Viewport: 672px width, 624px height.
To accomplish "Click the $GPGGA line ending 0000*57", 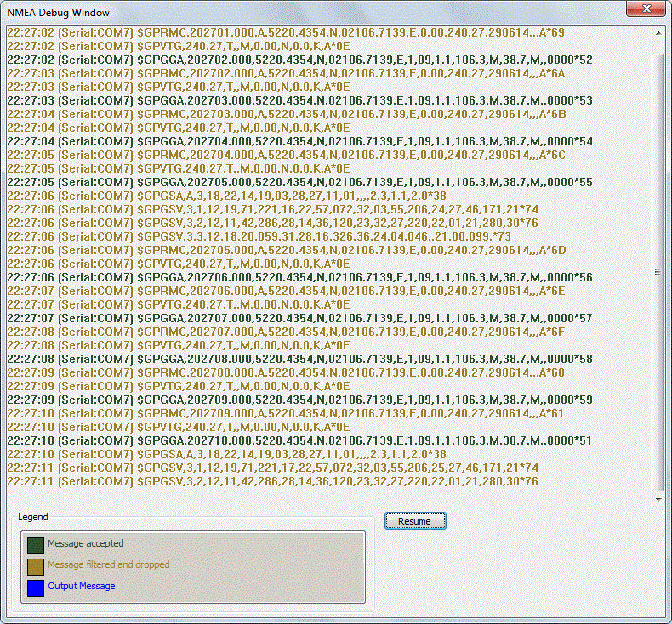I will tap(300, 318).
